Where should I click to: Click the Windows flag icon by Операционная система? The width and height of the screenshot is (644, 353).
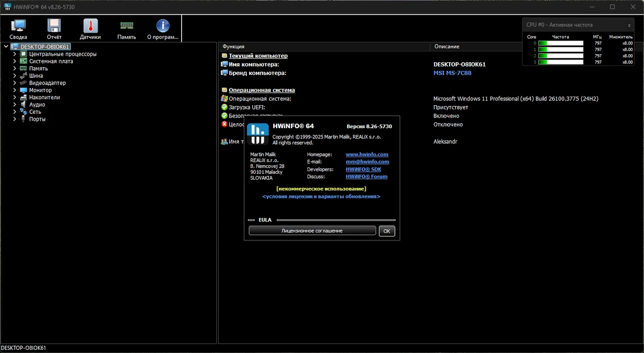224,99
